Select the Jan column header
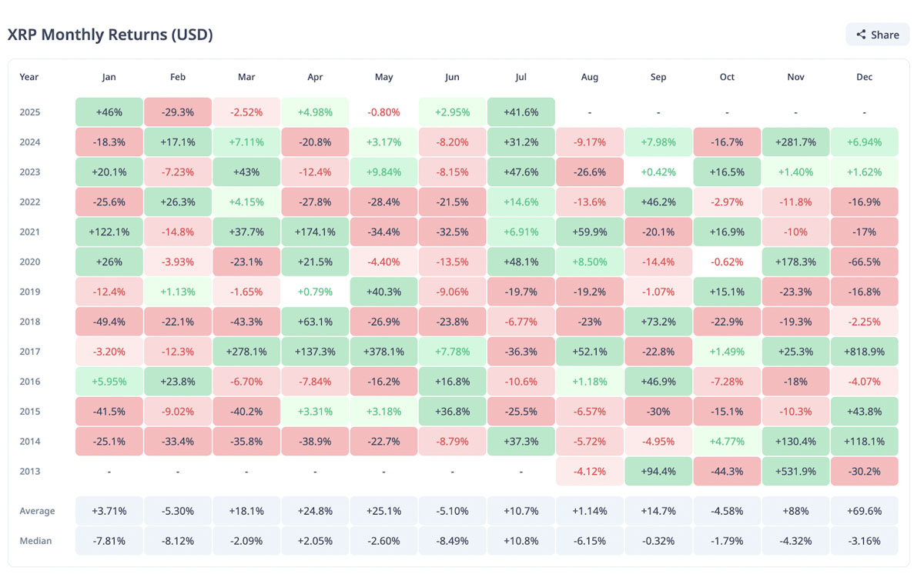Viewport: 924px width, 574px height. [x=109, y=77]
